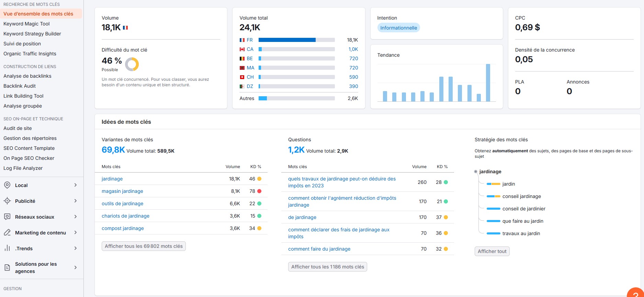
Task: Open question quels travaux de jardinage peut-on déduire
Action: (342, 182)
